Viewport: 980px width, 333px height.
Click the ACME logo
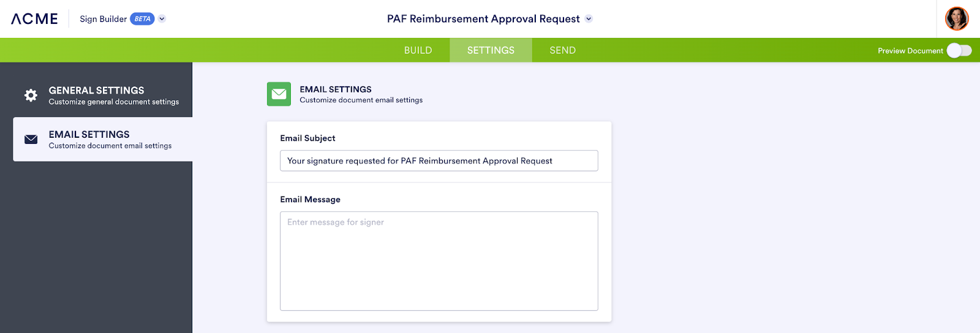coord(34,19)
